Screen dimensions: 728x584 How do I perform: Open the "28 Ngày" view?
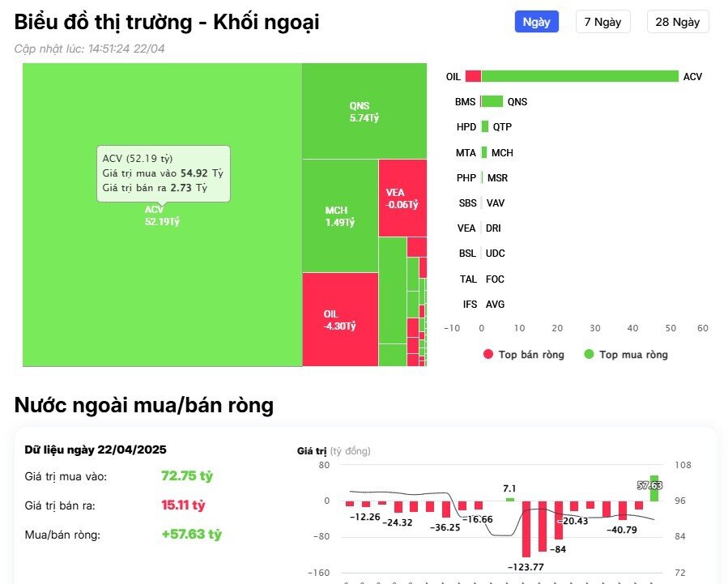677,22
